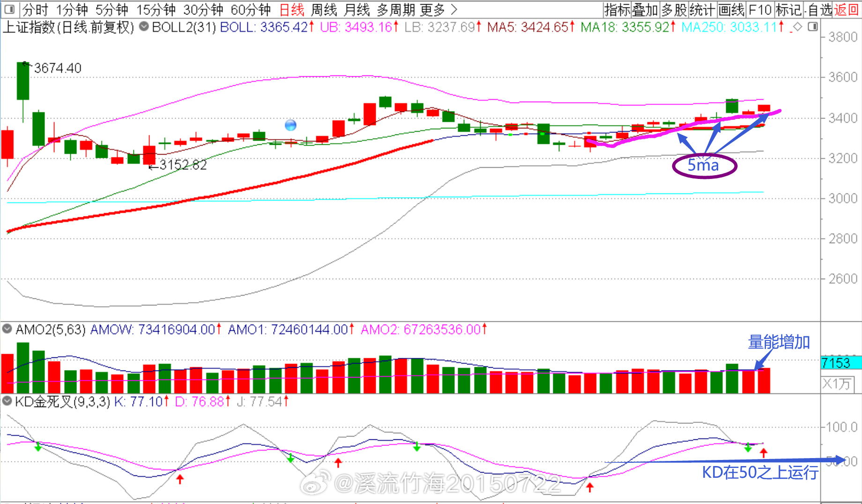Click the 叠加 overlay button
This screenshot has width=862, height=504.
pyautogui.click(x=646, y=9)
